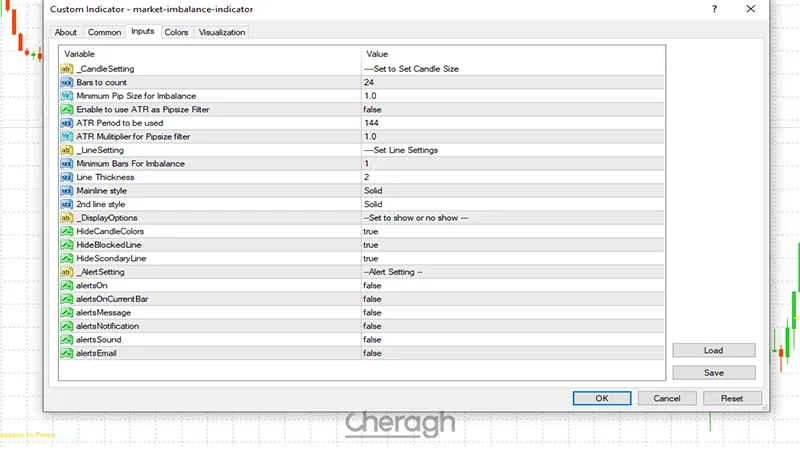This screenshot has height=450, width=800.
Task: Click the help question mark in title bar
Action: [714, 9]
